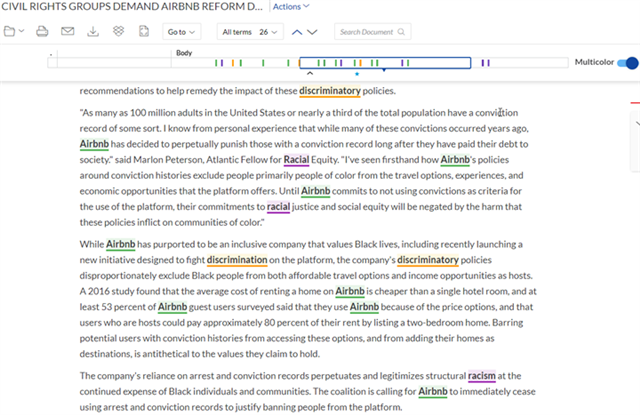The image size is (640, 415).
Task: Click the purple term marks right of the viewport box
Action: [485, 63]
